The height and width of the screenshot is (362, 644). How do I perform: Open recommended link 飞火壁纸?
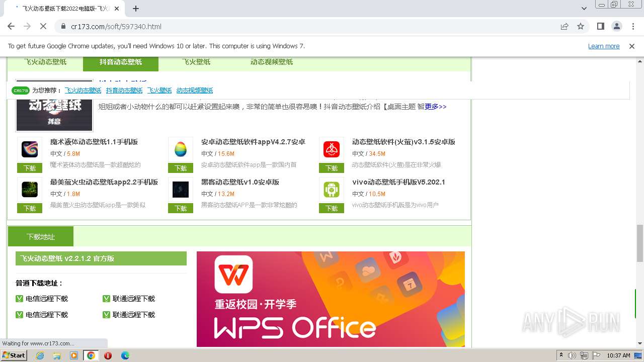click(x=159, y=90)
